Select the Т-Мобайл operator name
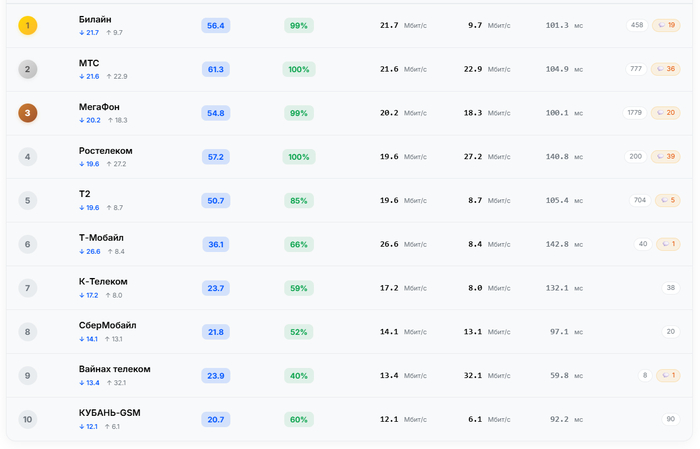The height and width of the screenshot is (449, 700). tap(101, 238)
